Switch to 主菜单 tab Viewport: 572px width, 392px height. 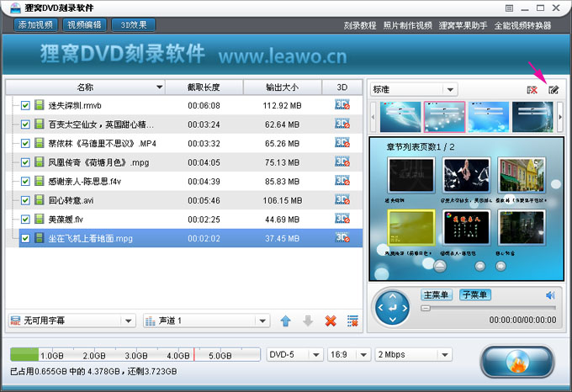click(437, 294)
